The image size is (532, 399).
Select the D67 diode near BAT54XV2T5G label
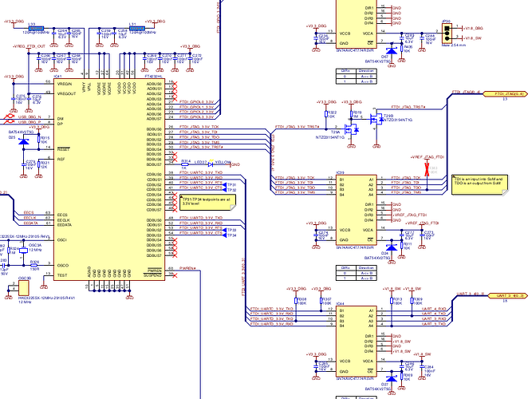[x=392, y=51]
